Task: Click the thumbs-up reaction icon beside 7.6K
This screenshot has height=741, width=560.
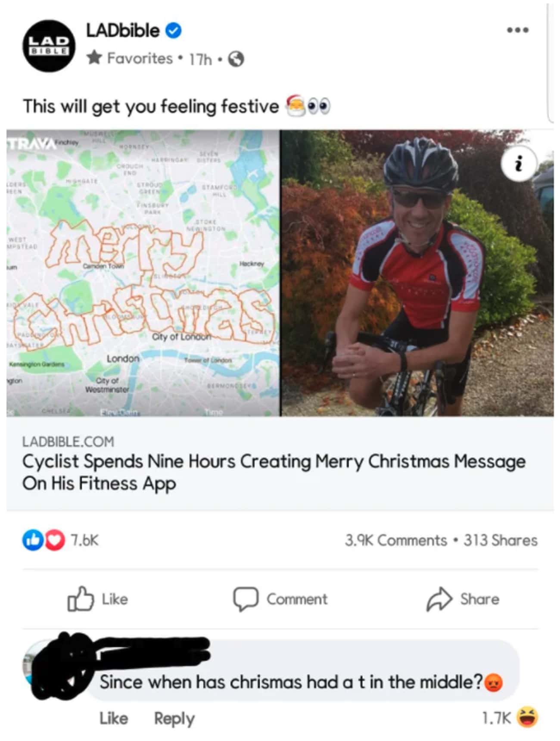Action: (x=32, y=540)
